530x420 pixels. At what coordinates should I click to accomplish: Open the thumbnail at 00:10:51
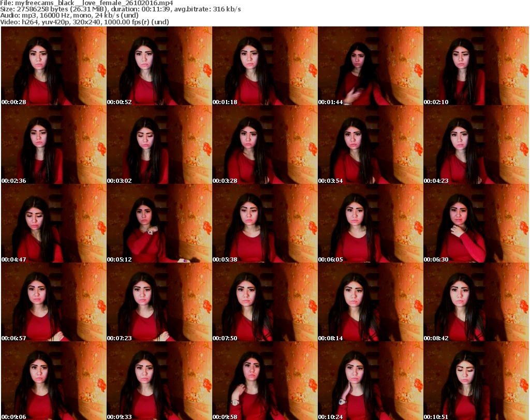click(x=476, y=381)
